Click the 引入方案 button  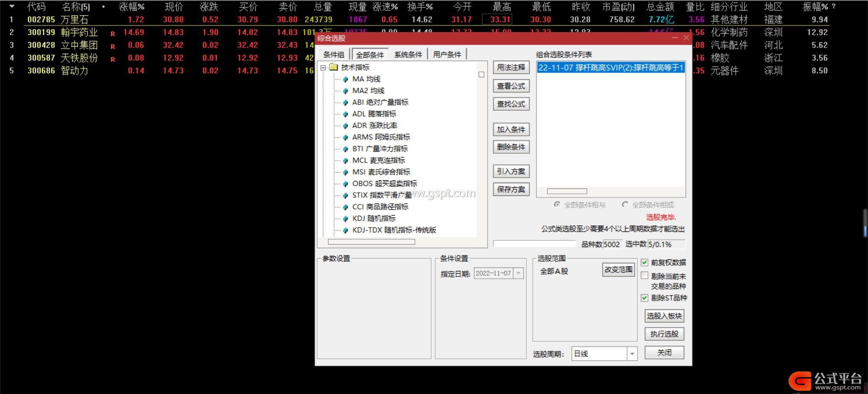(511, 171)
